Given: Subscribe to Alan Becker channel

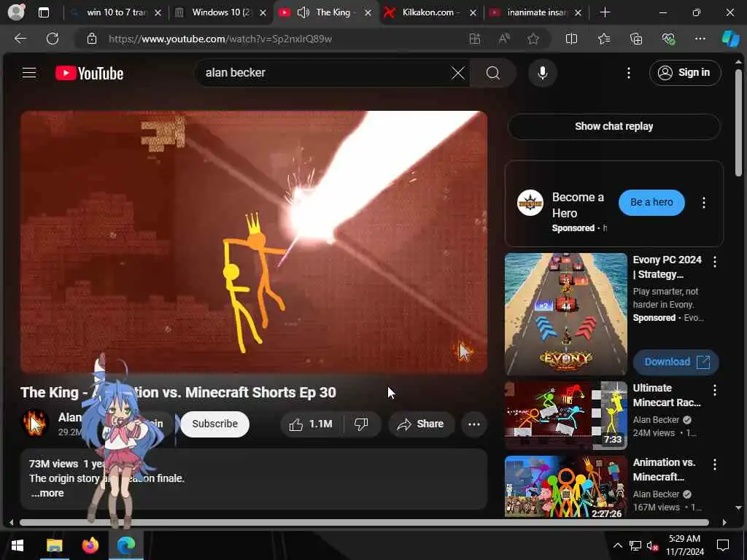Looking at the screenshot, I should 214,424.
